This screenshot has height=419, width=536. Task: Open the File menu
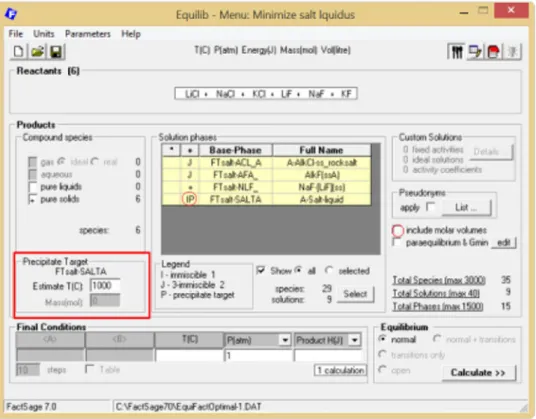[x=16, y=34]
